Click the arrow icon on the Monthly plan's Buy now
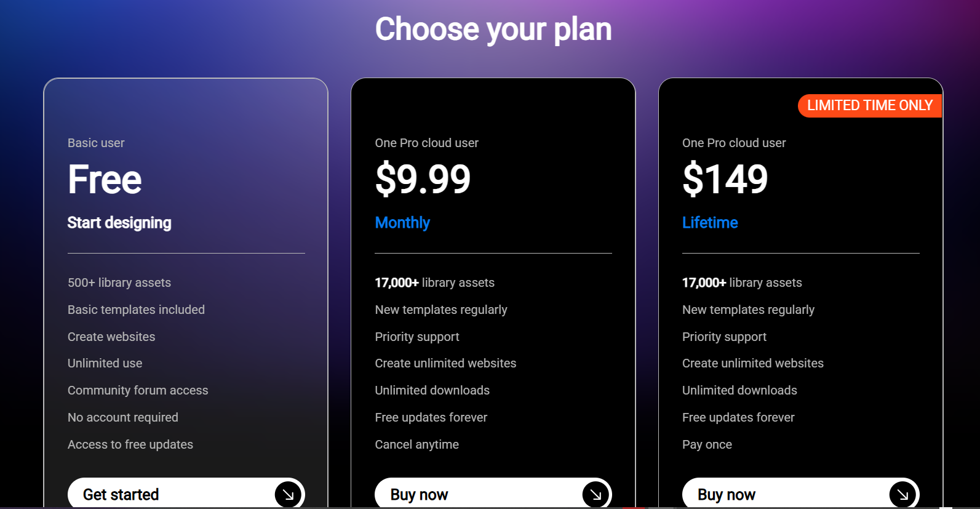The height and width of the screenshot is (509, 980). pyautogui.click(x=595, y=494)
